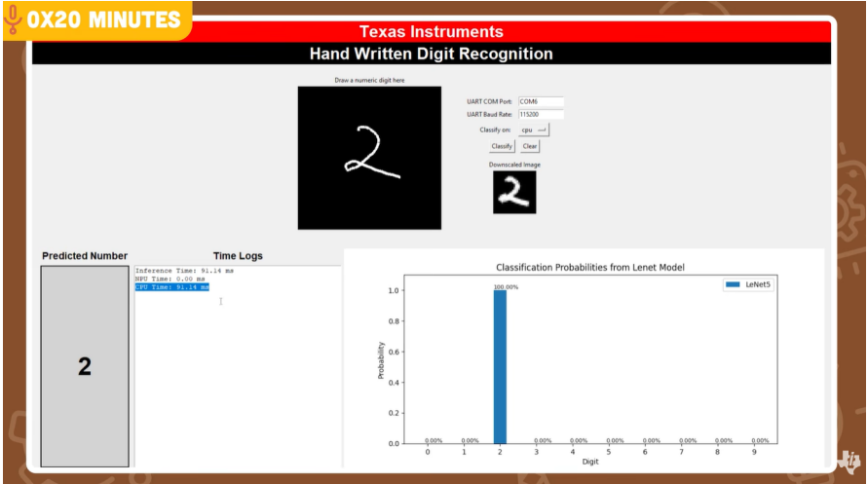Image resolution: width=868 pixels, height=484 pixels.
Task: Click the UART COM Port field showing COM6
Action: coord(541,101)
